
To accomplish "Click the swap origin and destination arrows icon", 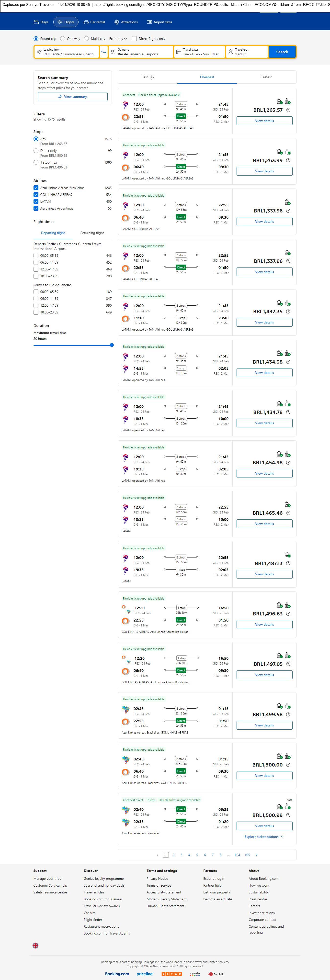I will (103, 52).
